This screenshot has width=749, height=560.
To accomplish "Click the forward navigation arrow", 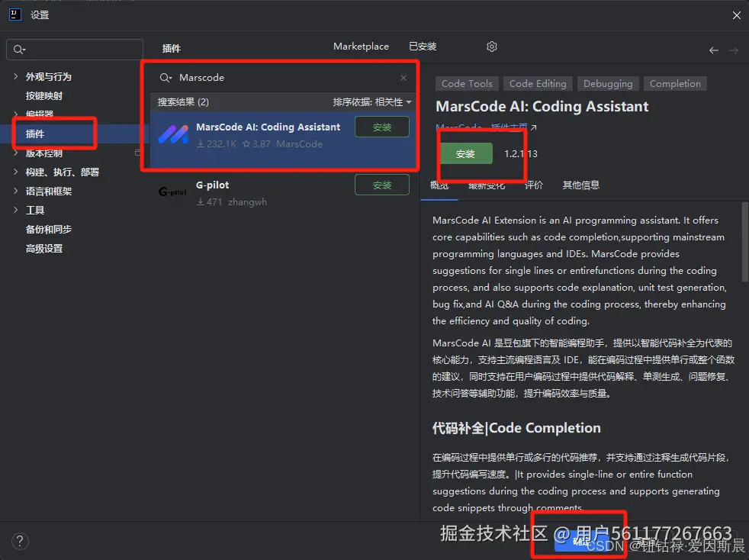I will [734, 50].
